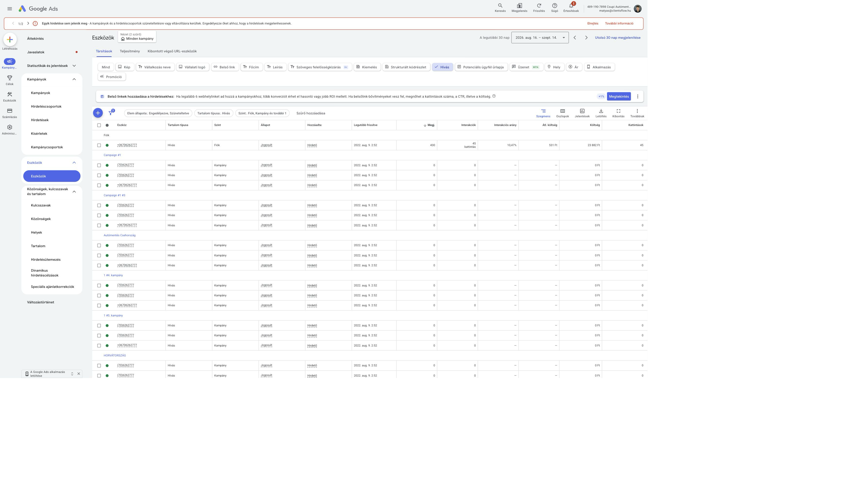Open the Számlázás billing icon
Screen dimensions: 863x504
[x=10, y=111]
